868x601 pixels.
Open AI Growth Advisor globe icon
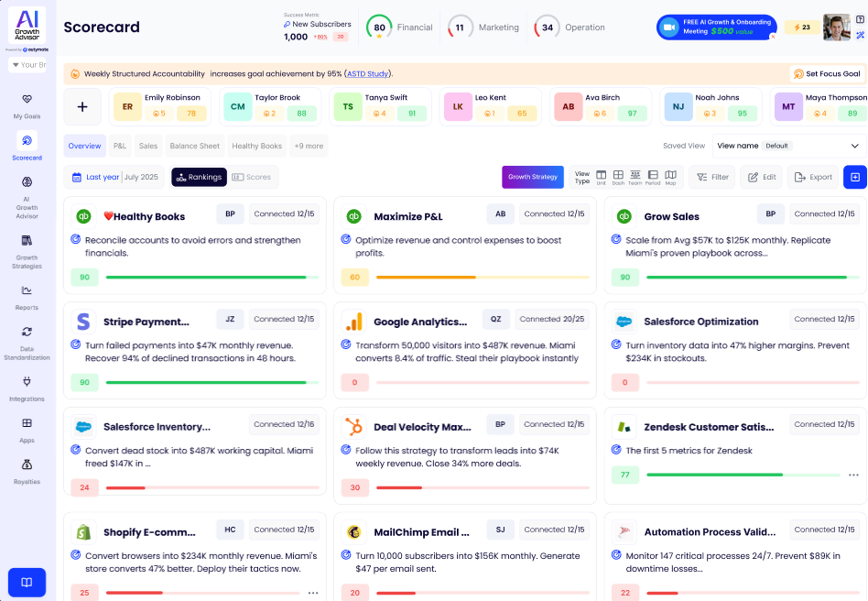pos(27,182)
